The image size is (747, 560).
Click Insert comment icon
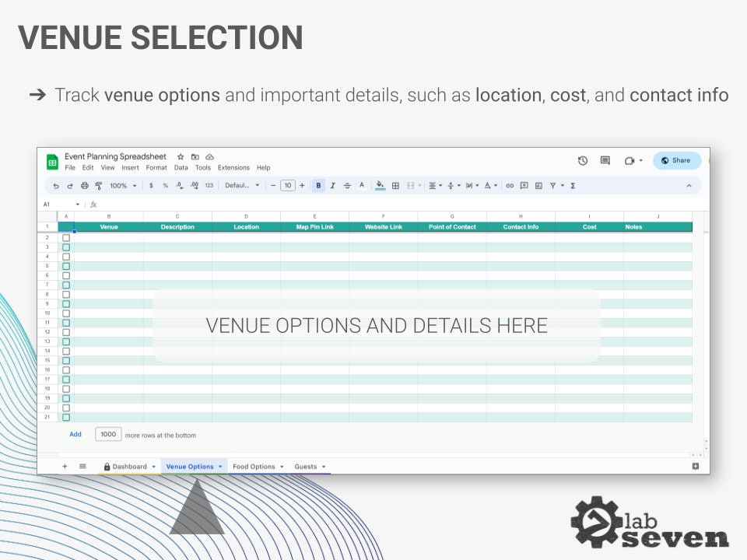pyautogui.click(x=524, y=186)
